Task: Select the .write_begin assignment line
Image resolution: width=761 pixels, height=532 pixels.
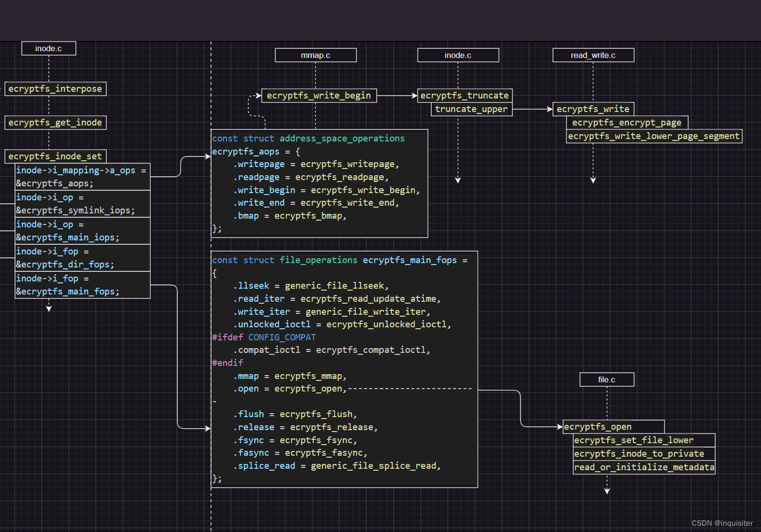Action: 327,190
